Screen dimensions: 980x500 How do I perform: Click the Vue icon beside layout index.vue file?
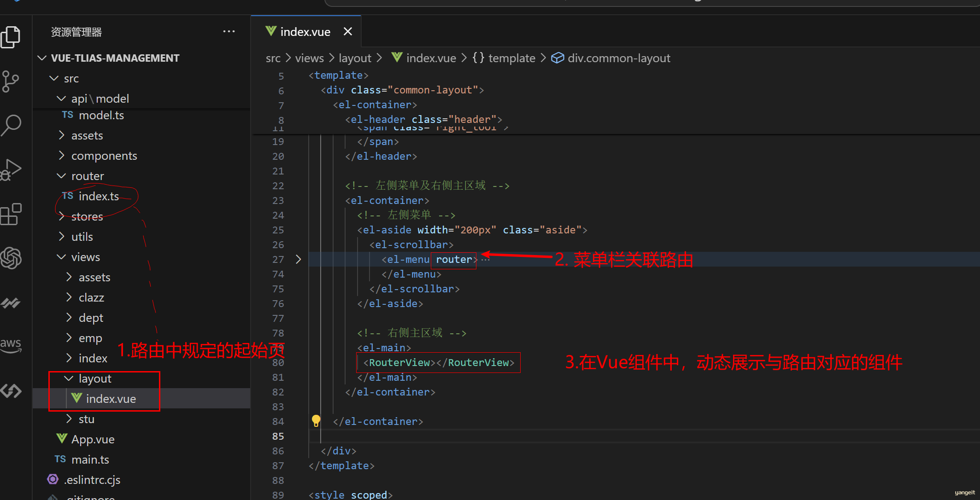click(76, 398)
